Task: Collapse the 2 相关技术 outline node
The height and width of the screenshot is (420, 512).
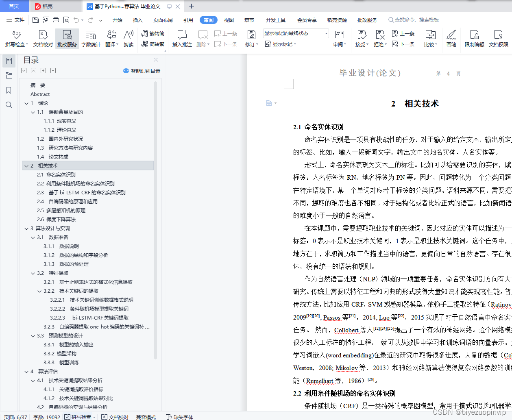Action: 26,166
